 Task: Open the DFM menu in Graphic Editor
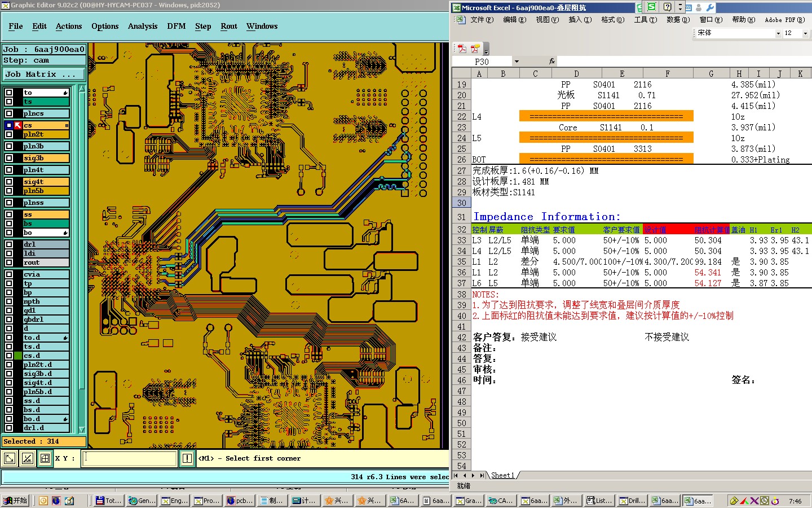176,26
